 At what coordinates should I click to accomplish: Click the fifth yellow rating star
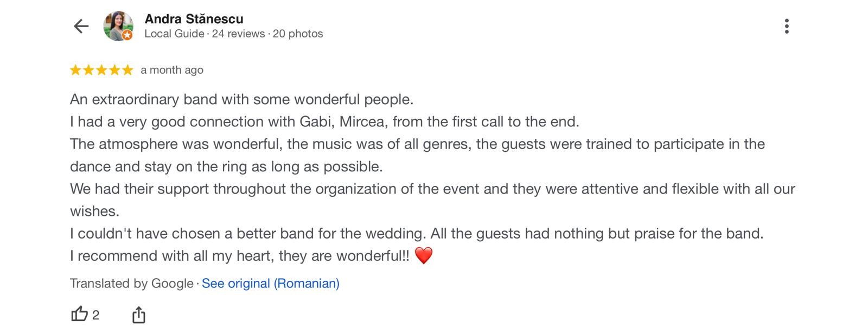[127, 70]
